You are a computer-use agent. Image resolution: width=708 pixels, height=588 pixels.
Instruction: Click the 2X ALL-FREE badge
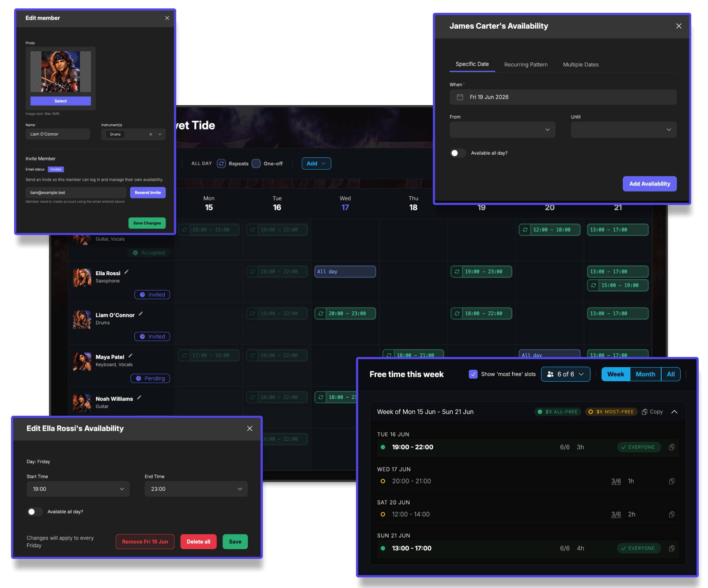[x=557, y=412]
